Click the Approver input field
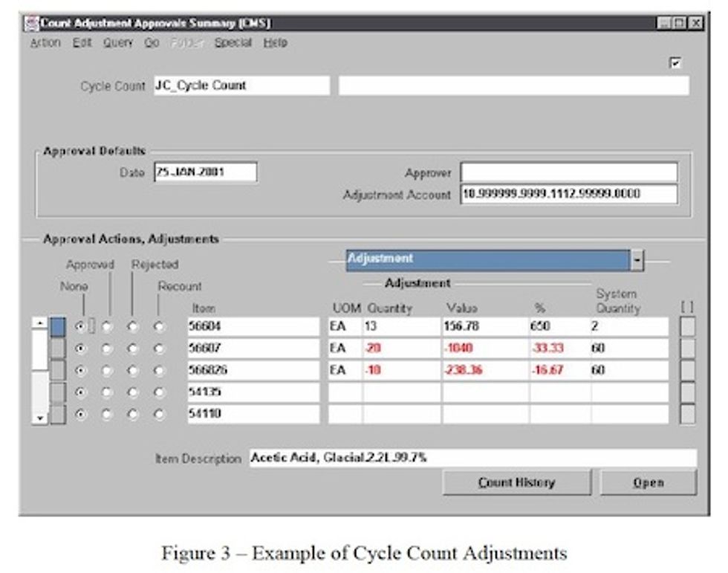The image size is (728, 573). coord(568,172)
